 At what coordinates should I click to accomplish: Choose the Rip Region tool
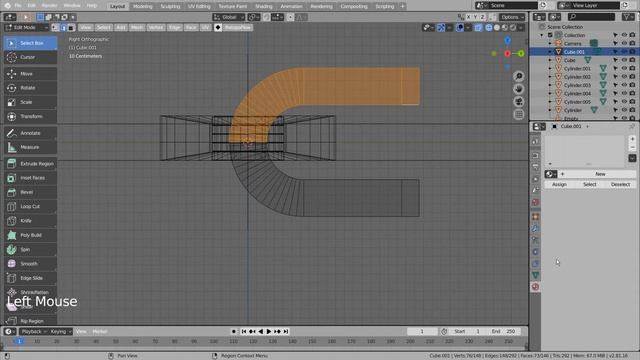click(x=30, y=321)
